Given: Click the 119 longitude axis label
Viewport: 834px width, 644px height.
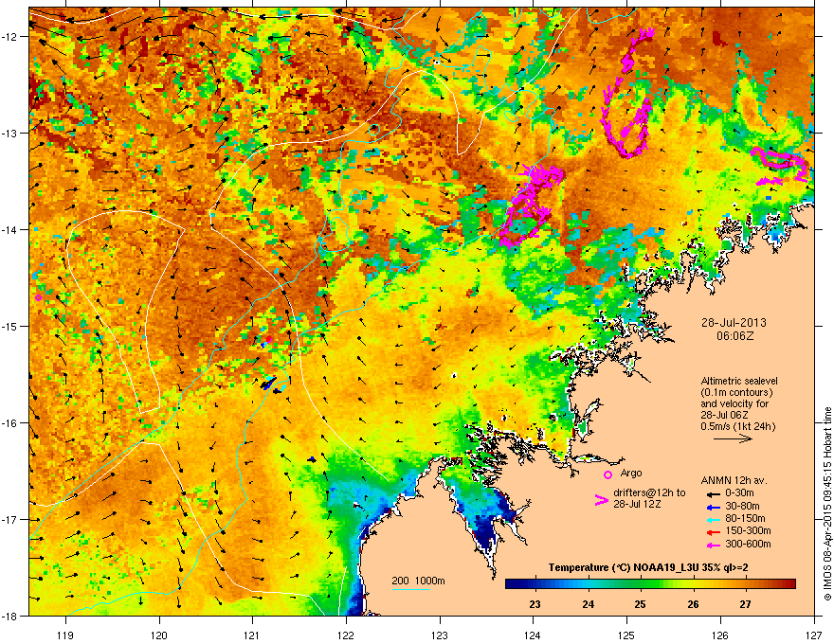Looking at the screenshot, I should (x=65, y=635).
